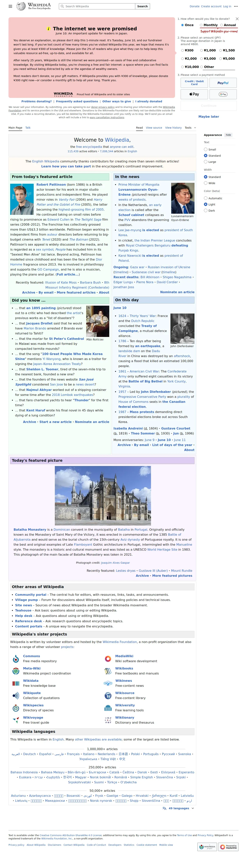Open the Talk tab
247x868 pixels.
pos(28,128)
